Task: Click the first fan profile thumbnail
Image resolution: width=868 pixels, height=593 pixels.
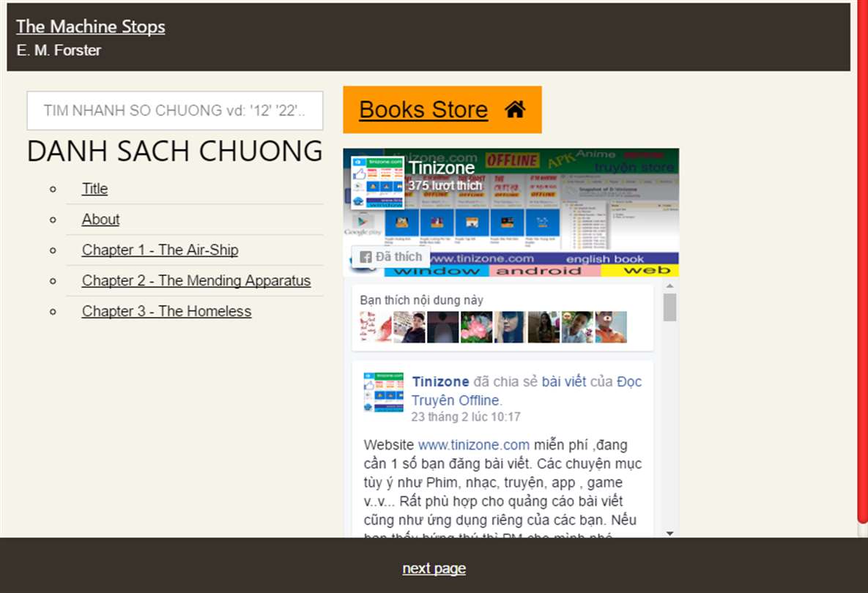Action: pos(375,327)
